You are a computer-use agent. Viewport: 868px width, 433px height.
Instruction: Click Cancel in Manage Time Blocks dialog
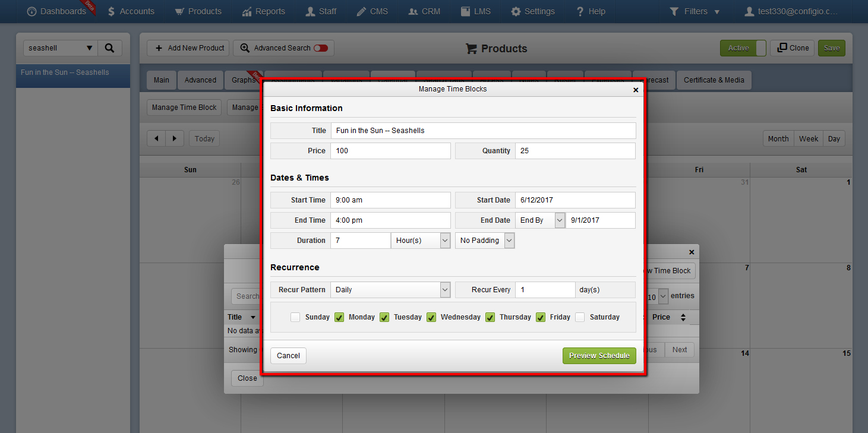(288, 356)
